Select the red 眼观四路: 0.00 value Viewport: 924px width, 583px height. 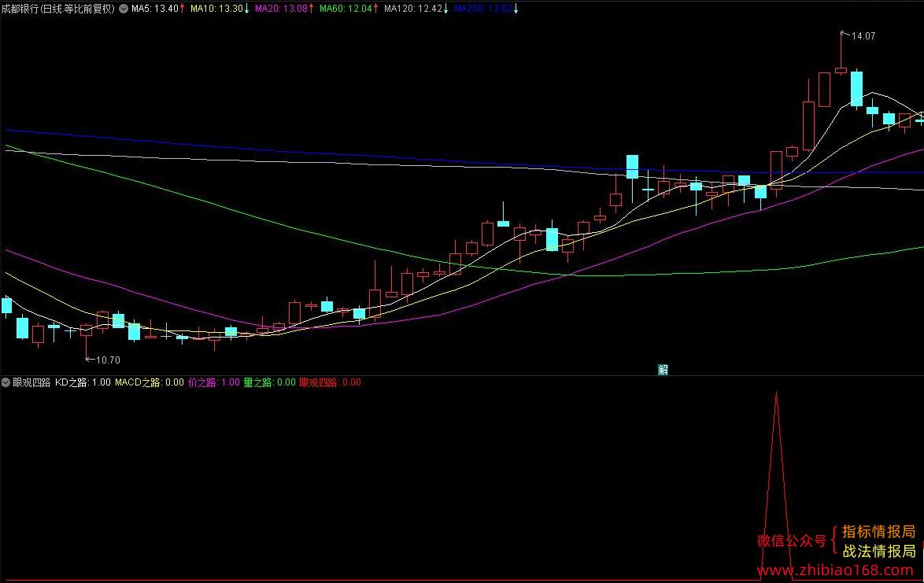click(330, 382)
